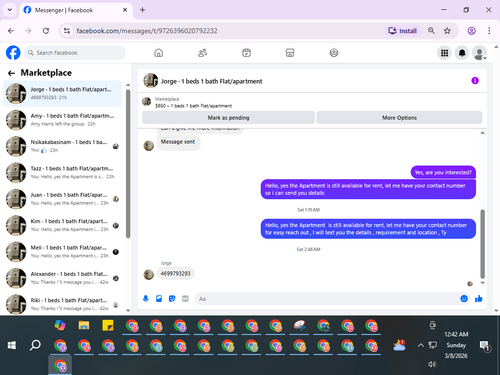
Task: Open Riki conversation in the list
Action: pyautogui.click(x=62, y=304)
